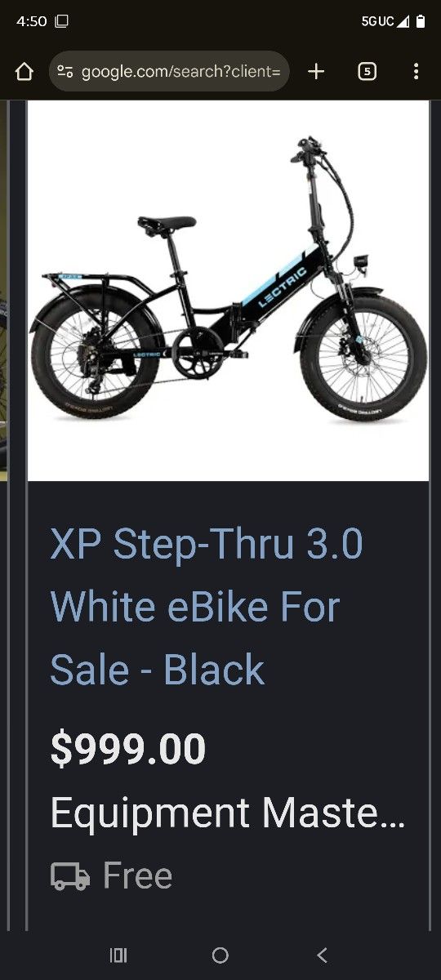Screen dimensions: 441x980
Task: Tap the notification icon beside the clock
Action: click(61, 22)
